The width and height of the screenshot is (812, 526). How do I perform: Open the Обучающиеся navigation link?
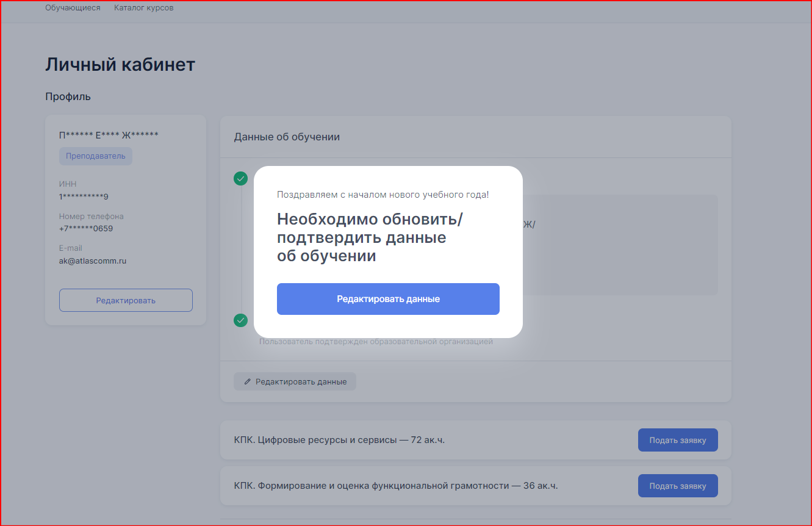point(73,8)
